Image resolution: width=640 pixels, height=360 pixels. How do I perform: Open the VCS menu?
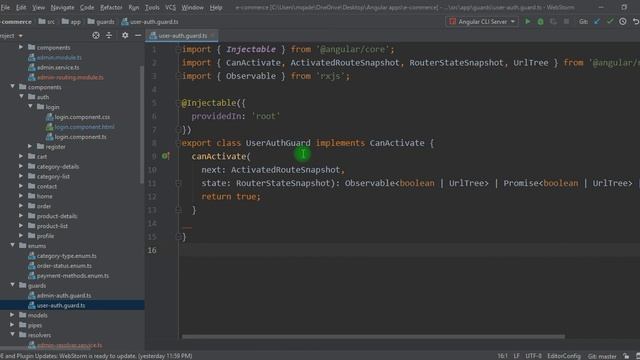pyautogui.click(x=170, y=7)
